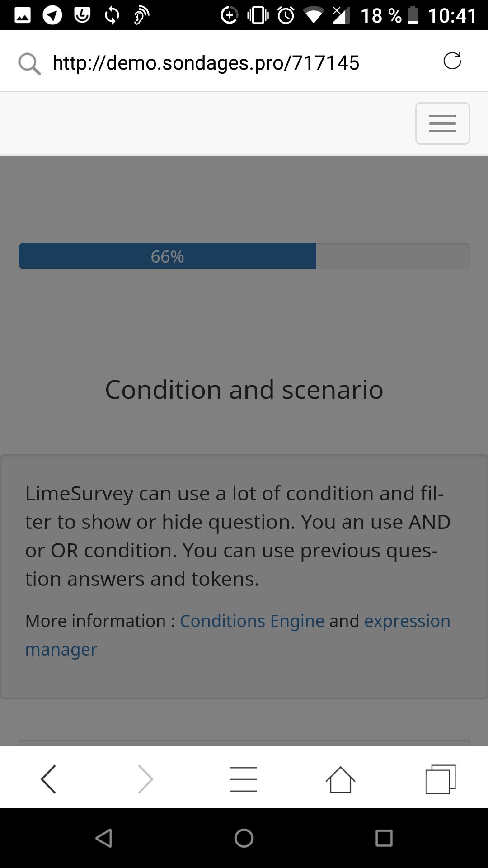
Task: Tap the reload page icon
Action: 452,61
